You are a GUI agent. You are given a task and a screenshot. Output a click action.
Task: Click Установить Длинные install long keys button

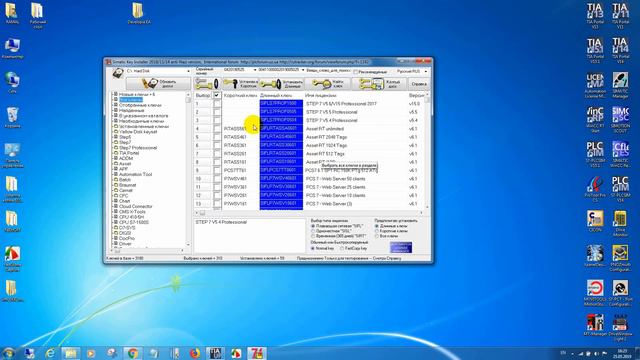282,84
